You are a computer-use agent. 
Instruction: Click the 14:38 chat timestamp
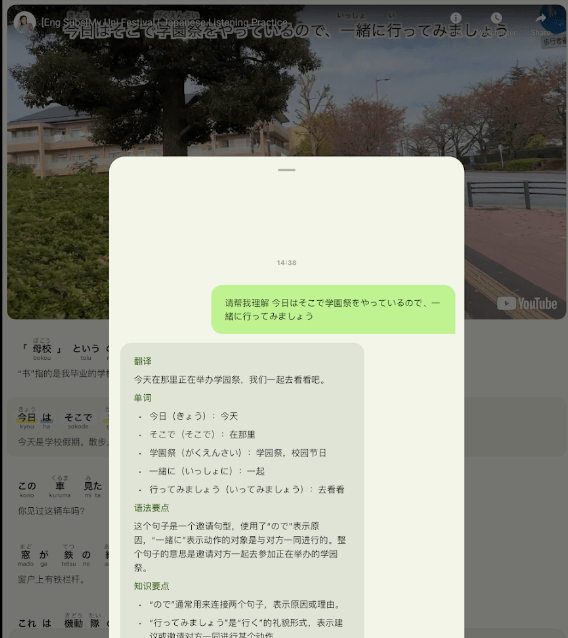click(286, 263)
